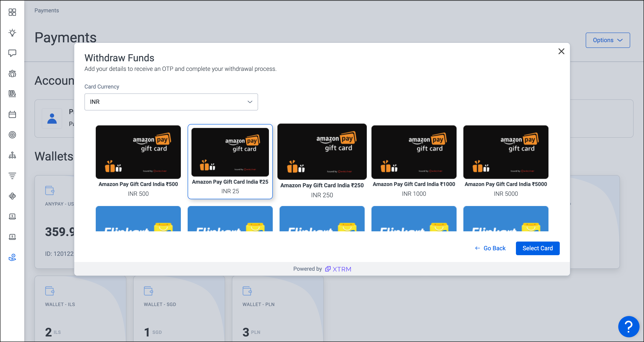Click the Select Card button

coord(537,248)
